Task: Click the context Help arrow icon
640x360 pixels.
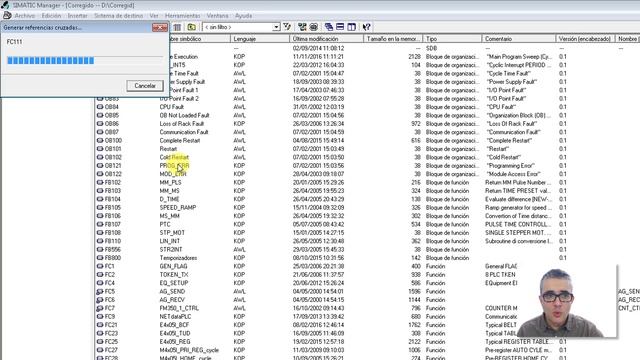Action: [x=367, y=27]
